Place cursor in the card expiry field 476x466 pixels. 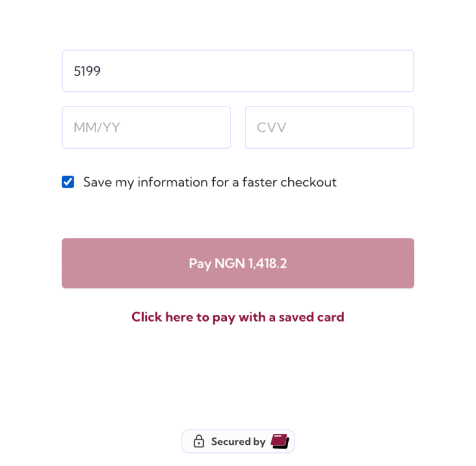[x=146, y=128]
